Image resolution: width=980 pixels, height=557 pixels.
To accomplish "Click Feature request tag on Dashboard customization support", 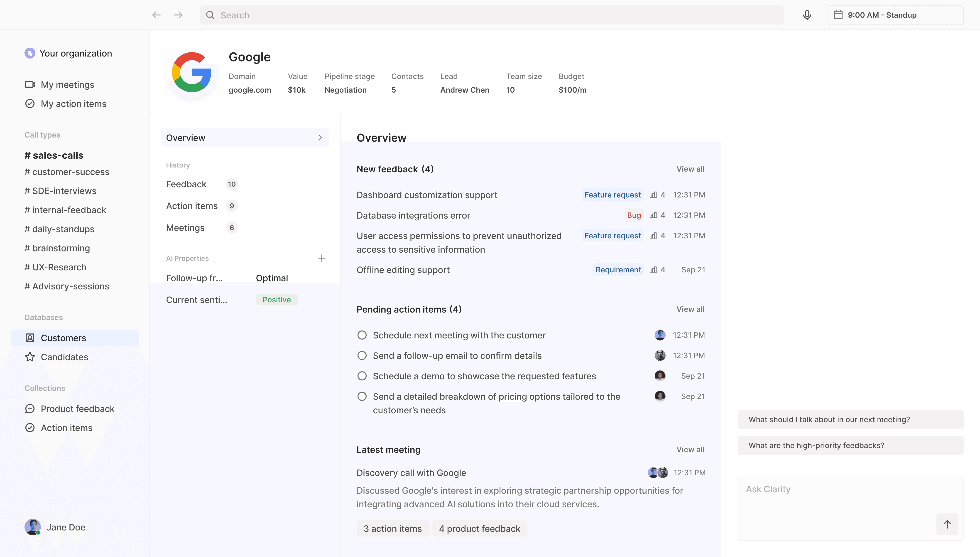I will [612, 195].
